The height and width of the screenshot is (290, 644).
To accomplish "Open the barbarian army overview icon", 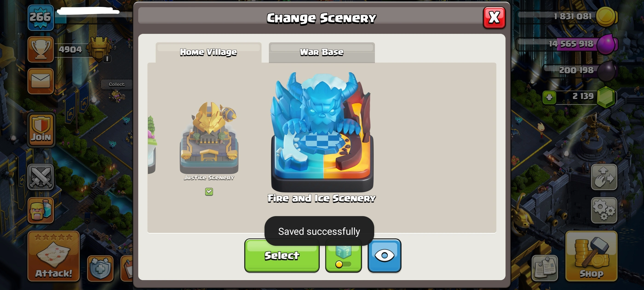I will tap(41, 210).
